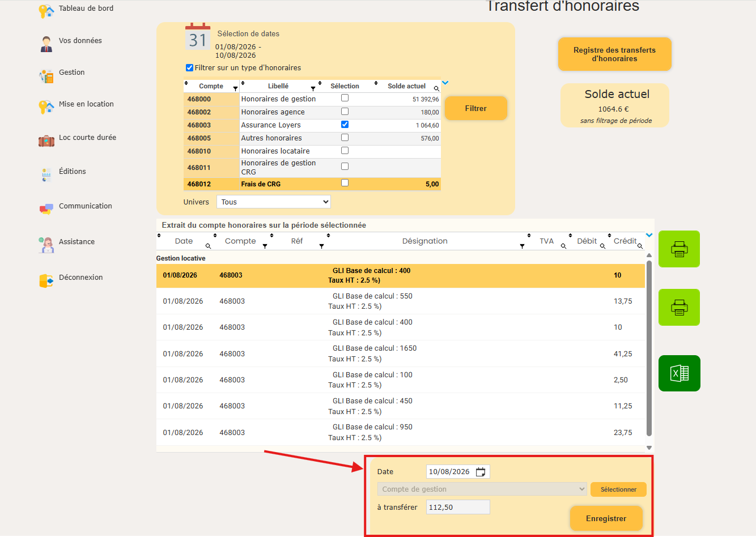756x537 pixels.
Task: Open the Mise en location menu
Action: tap(86, 104)
